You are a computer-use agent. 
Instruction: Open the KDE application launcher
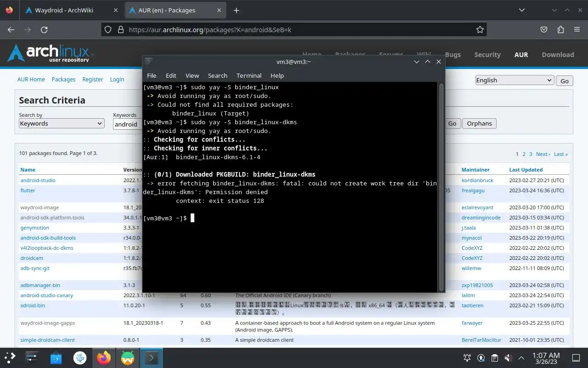pyautogui.click(x=10, y=357)
